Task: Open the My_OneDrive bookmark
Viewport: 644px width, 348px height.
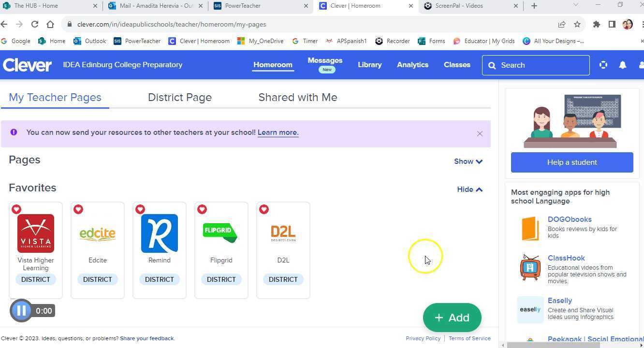Action: [x=261, y=41]
